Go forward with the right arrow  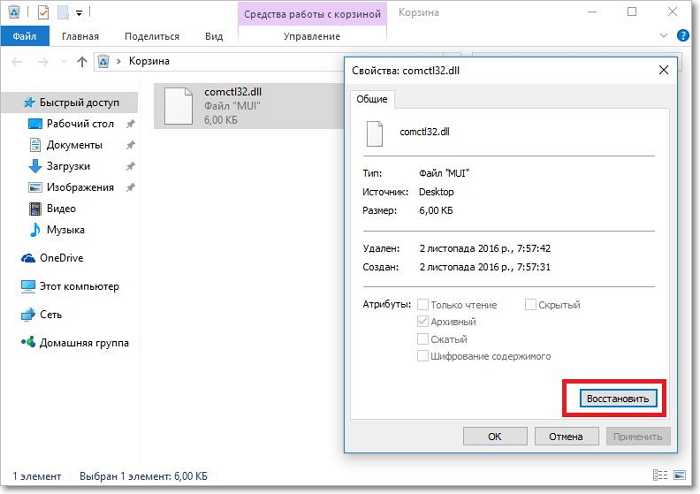pyautogui.click(x=43, y=62)
